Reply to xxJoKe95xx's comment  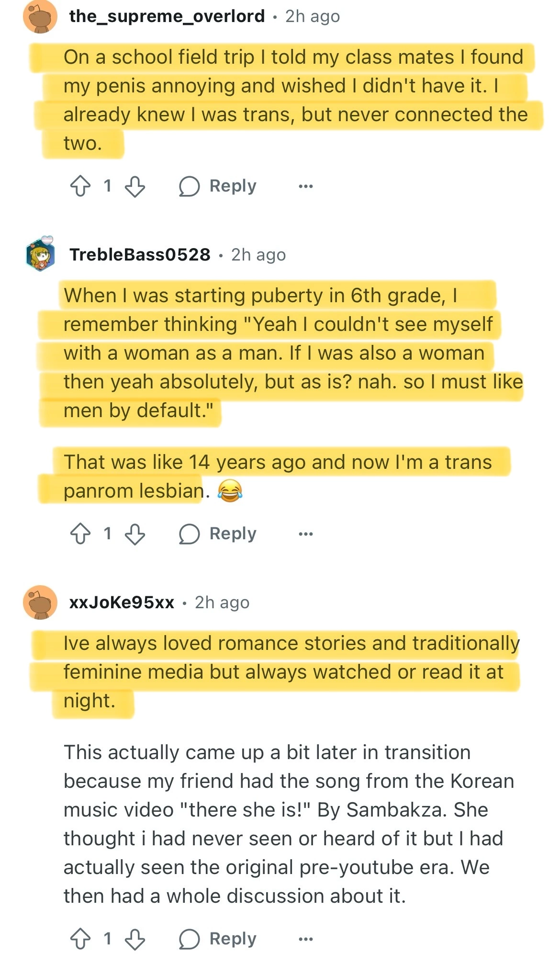[x=218, y=939]
